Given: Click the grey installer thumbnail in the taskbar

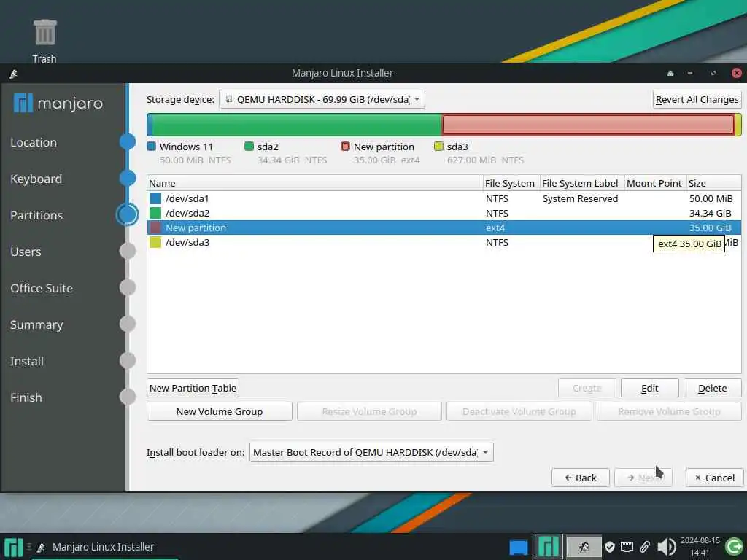Looking at the screenshot, I should [x=584, y=547].
